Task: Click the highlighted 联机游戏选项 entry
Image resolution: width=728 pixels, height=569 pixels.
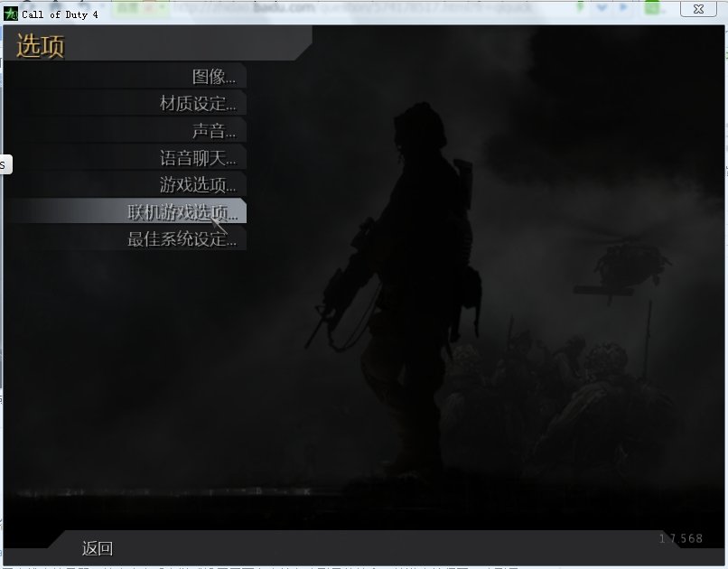Action: point(182,212)
